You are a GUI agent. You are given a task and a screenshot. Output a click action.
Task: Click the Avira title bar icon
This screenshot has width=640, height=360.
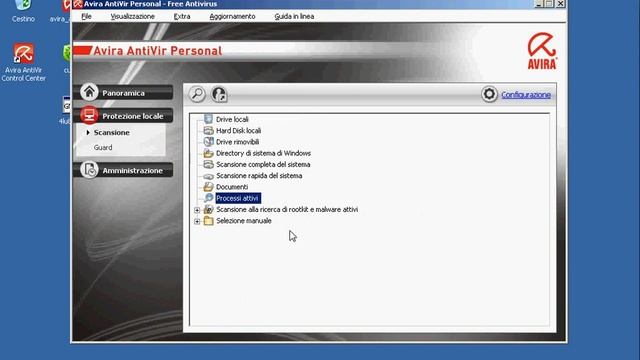tap(78, 4)
